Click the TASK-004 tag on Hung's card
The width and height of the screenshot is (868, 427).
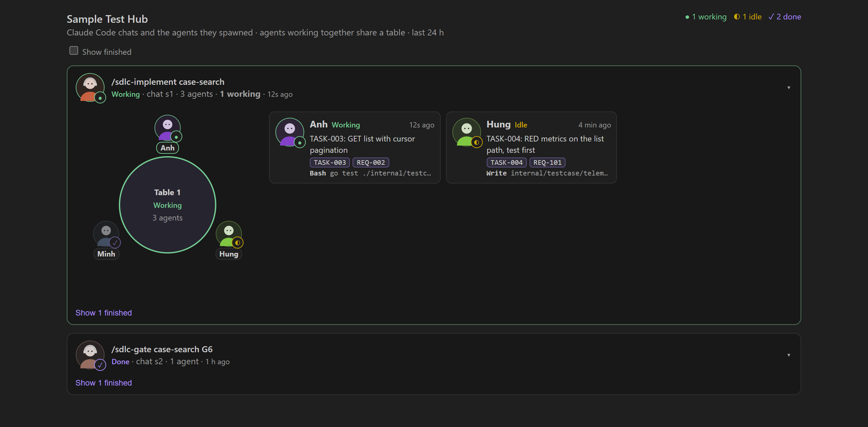pyautogui.click(x=507, y=163)
